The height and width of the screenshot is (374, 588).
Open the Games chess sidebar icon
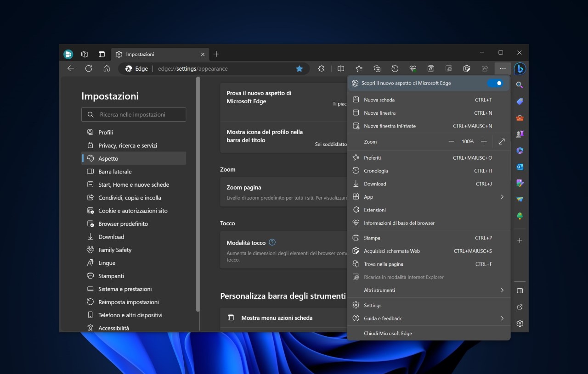coord(520,134)
